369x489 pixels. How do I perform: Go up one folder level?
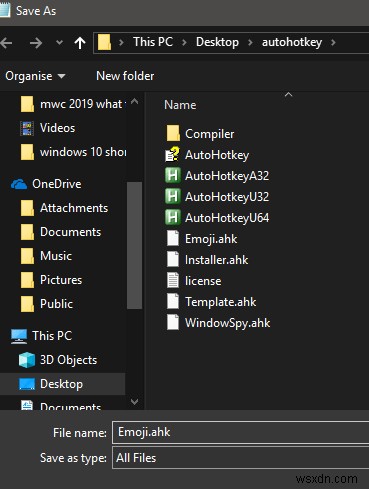(x=80, y=43)
